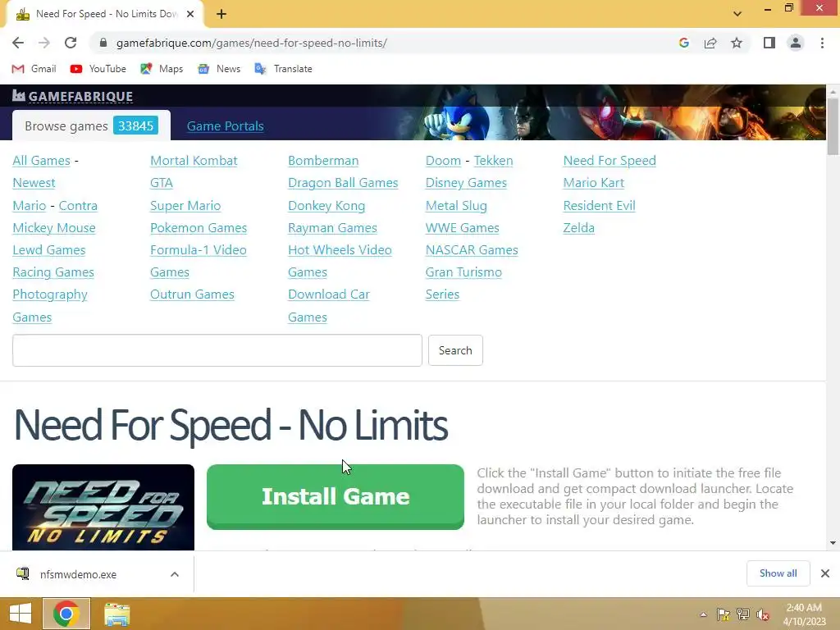This screenshot has width=840, height=630.
Task: Click the Search button
Action: [455, 350]
